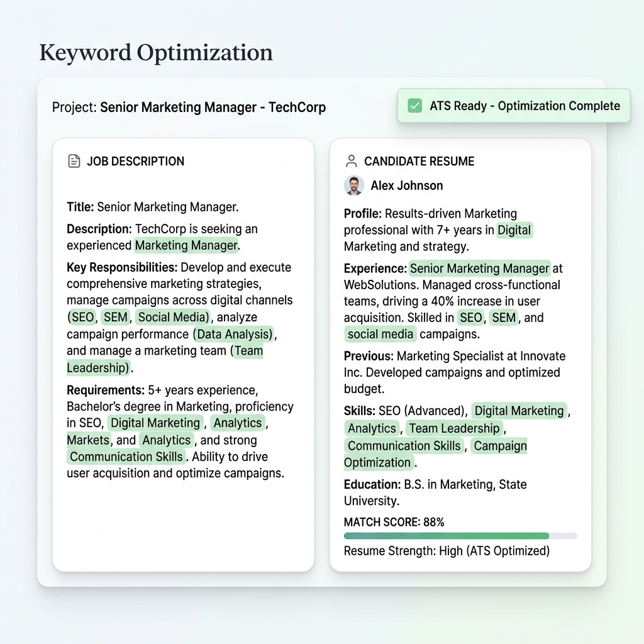This screenshot has height=644, width=644.
Task: Click 'Digital Marketing' keyword in Requirements
Action: (x=155, y=423)
